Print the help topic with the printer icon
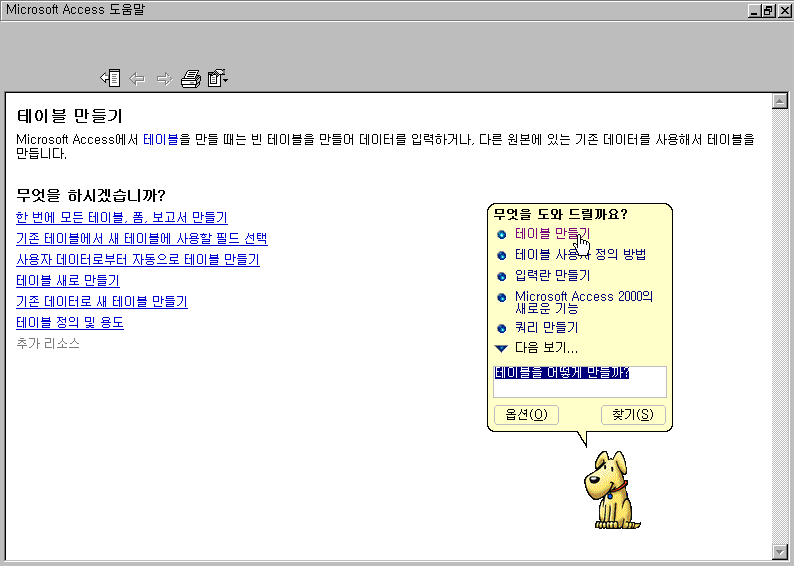794x566 pixels. click(x=191, y=78)
